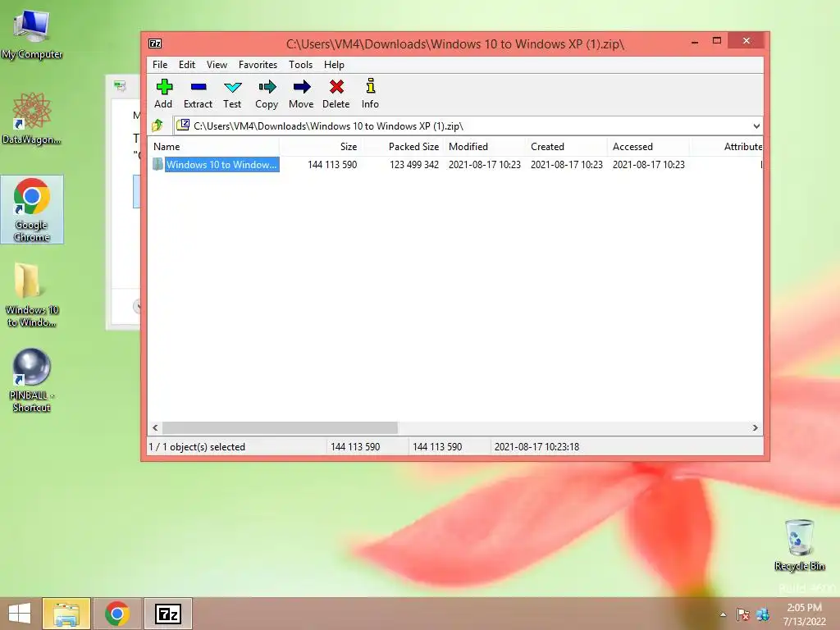Sort by Size column header
840x630 pixels.
(x=321, y=147)
